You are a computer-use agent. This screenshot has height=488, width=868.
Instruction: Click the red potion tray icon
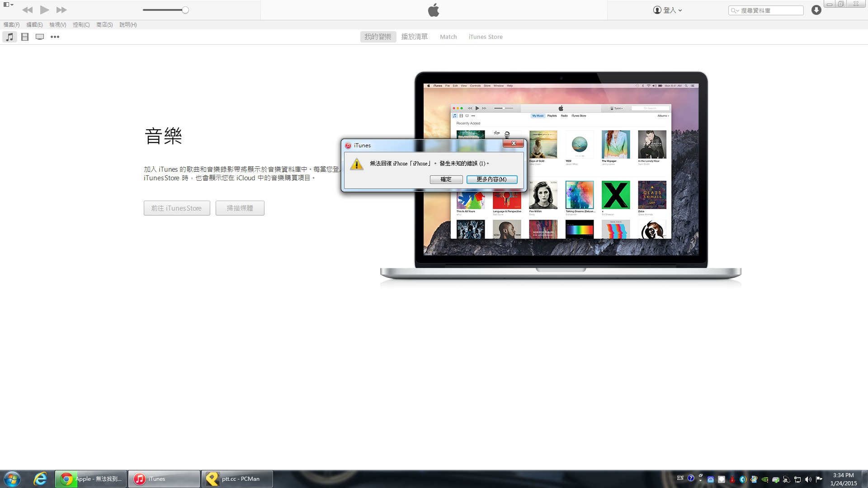pyautogui.click(x=732, y=479)
